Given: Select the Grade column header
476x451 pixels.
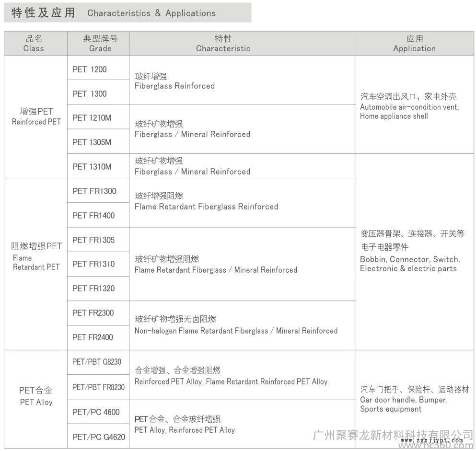Looking at the screenshot, I should click(x=100, y=44).
